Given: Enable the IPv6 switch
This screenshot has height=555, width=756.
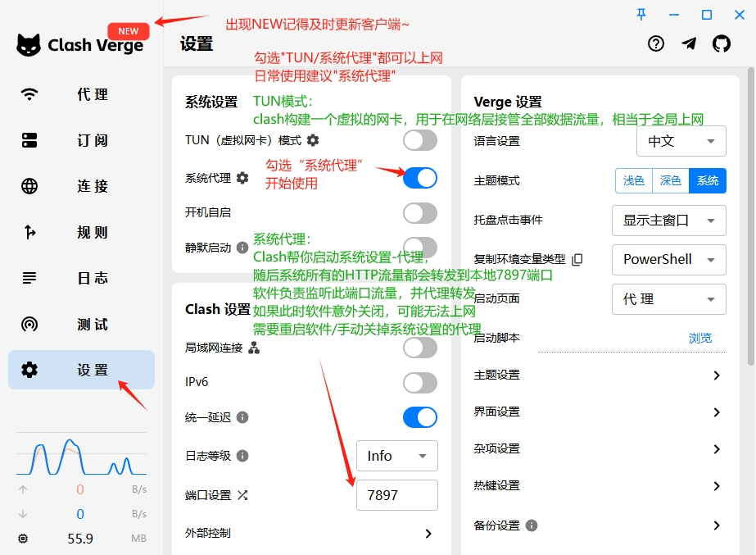Looking at the screenshot, I should (420, 383).
